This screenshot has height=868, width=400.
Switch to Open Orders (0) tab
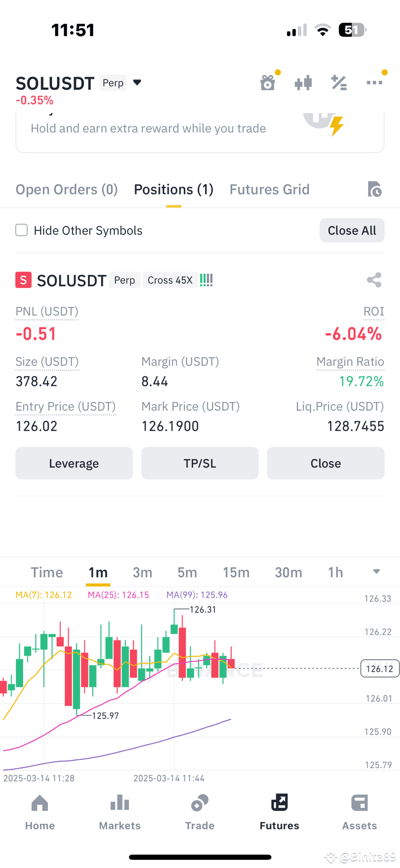pyautogui.click(x=67, y=189)
